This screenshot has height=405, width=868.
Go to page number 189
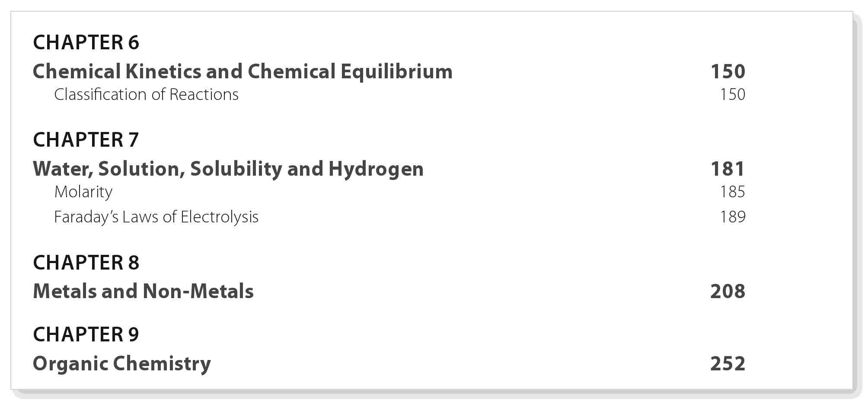[x=732, y=217]
